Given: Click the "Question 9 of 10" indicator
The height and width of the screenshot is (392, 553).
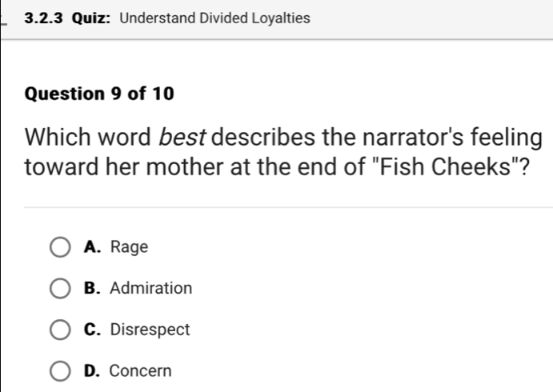Looking at the screenshot, I should pyautogui.click(x=99, y=94).
